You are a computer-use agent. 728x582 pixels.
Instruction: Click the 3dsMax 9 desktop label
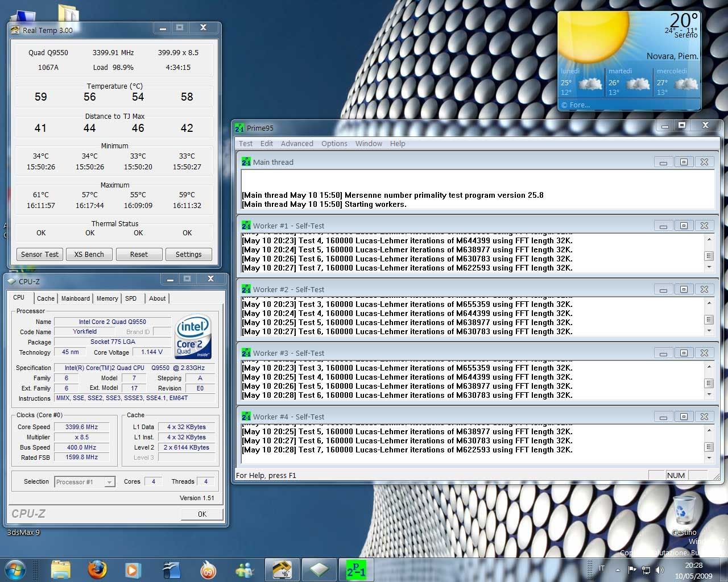pos(23,533)
